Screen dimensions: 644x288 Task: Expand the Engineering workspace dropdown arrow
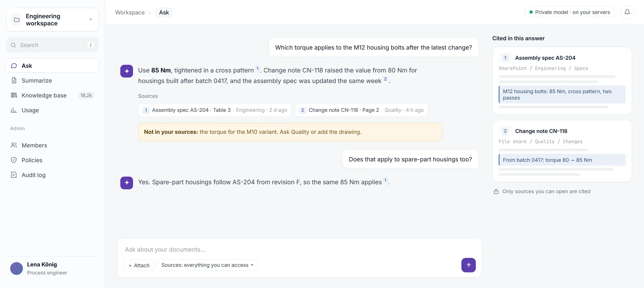click(91, 19)
